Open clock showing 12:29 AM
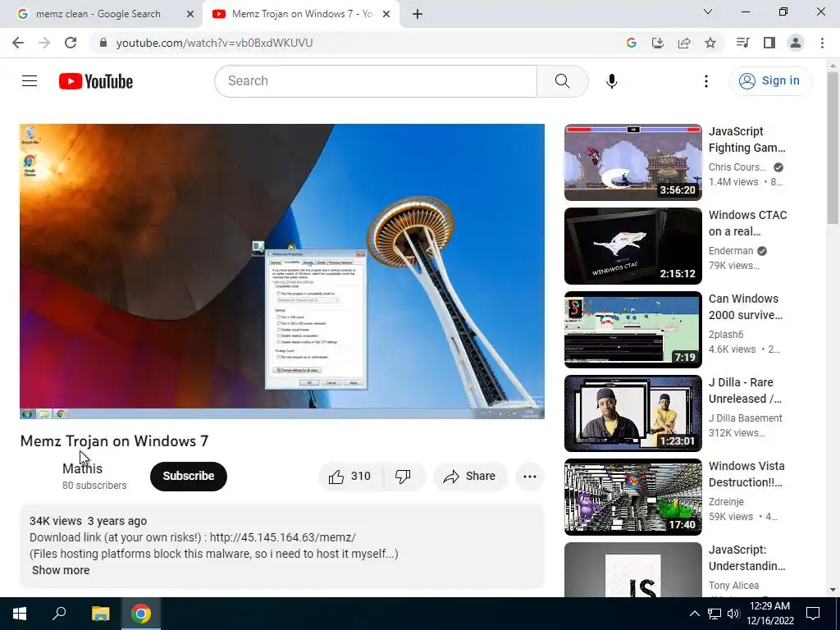Image resolution: width=840 pixels, height=630 pixels. click(x=769, y=614)
